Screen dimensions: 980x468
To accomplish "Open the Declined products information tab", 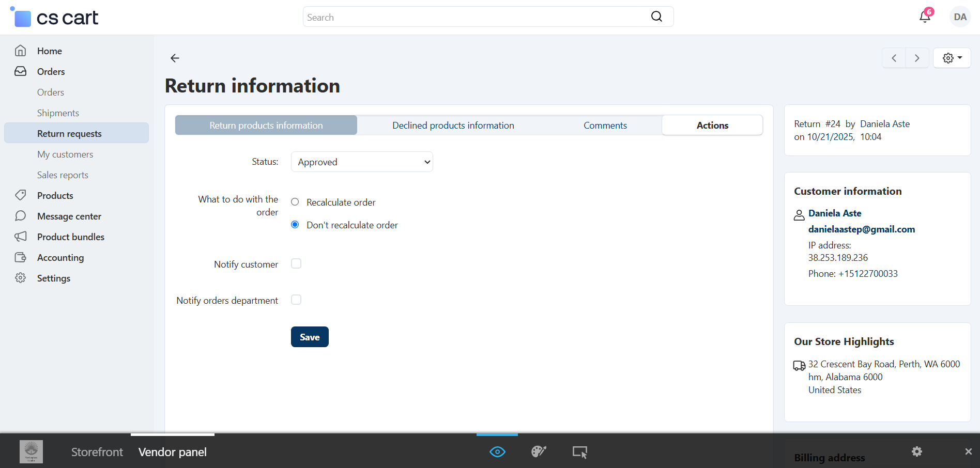I will tap(453, 126).
